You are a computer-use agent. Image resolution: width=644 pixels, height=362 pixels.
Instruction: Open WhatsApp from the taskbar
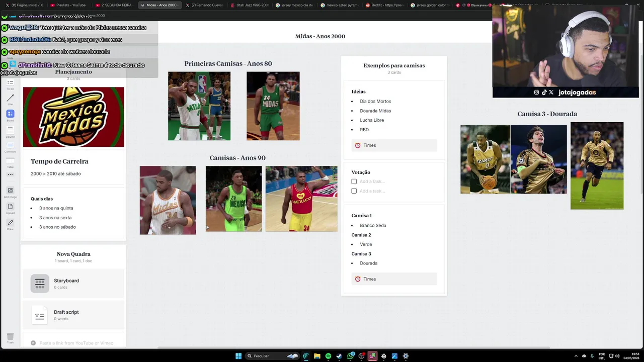pos(350,356)
